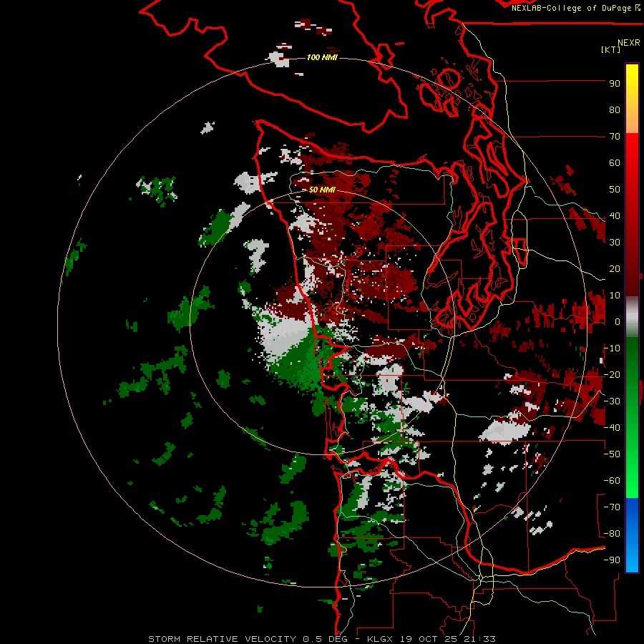Pick the blue segment of the color bar

pos(632,535)
